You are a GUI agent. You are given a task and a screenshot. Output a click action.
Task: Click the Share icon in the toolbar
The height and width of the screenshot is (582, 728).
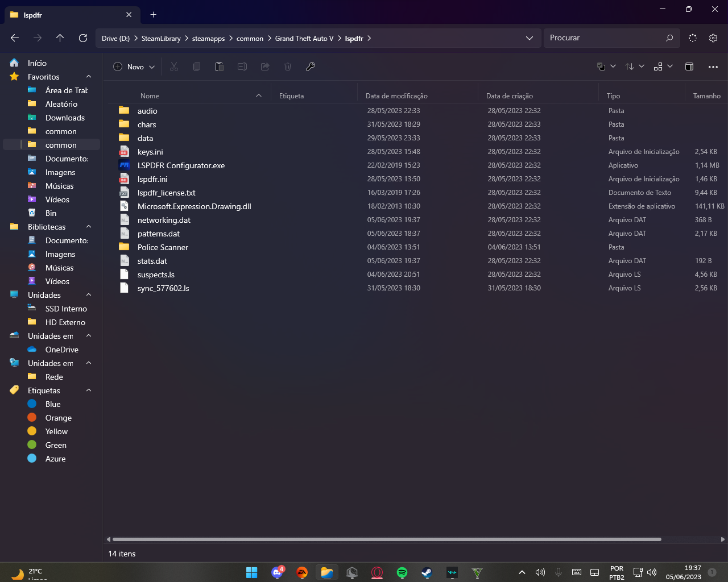click(265, 66)
